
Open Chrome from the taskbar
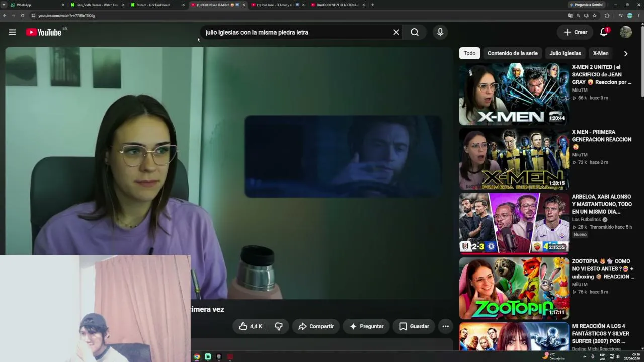pyautogui.click(x=197, y=357)
